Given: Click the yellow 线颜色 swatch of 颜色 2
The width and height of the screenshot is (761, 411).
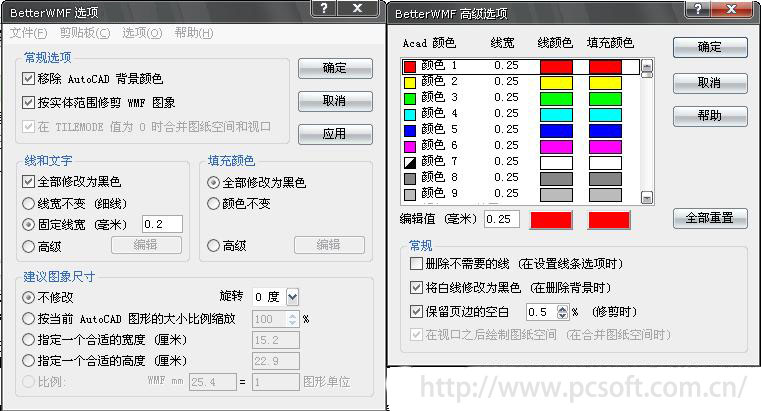Looking at the screenshot, I should pyautogui.click(x=556, y=82).
